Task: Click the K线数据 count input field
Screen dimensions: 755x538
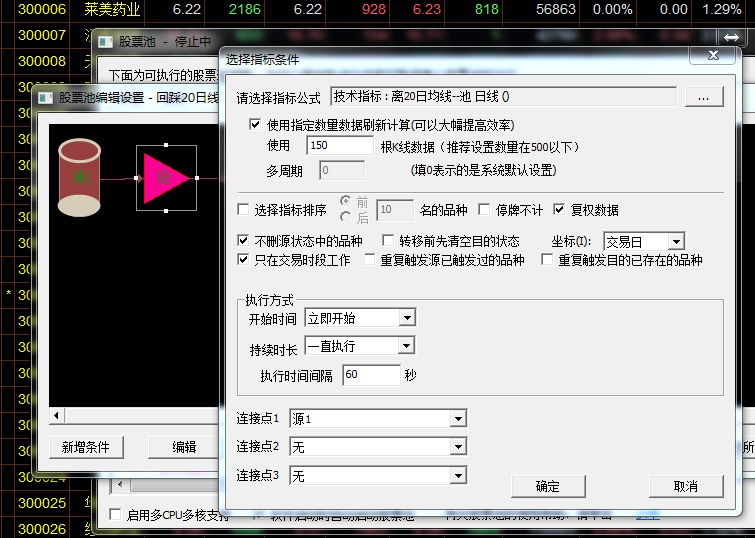Action: [x=339, y=146]
